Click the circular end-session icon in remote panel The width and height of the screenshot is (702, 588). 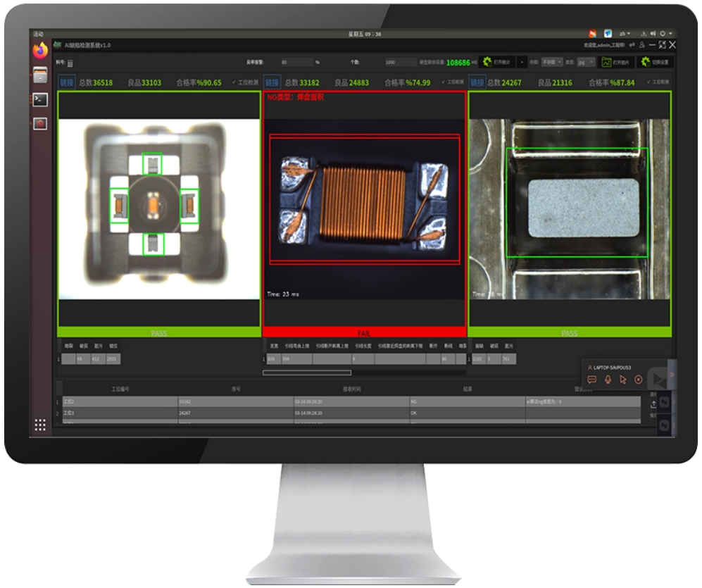tap(639, 380)
